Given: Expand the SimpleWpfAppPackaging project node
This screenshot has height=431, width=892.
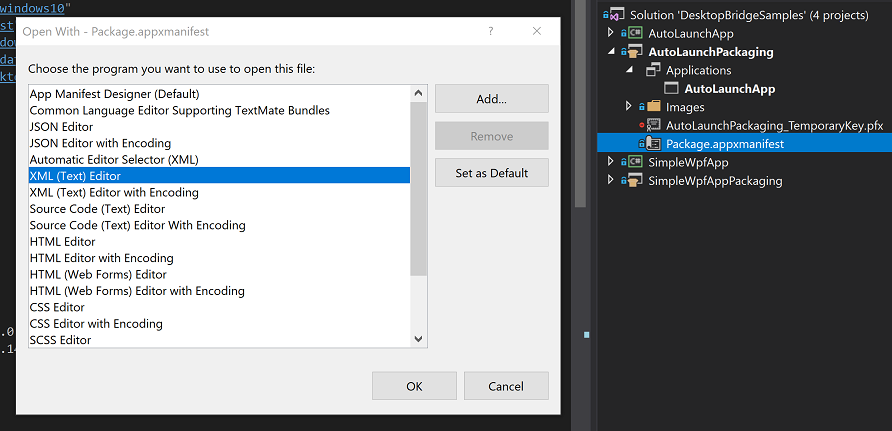Looking at the screenshot, I should click(x=609, y=181).
